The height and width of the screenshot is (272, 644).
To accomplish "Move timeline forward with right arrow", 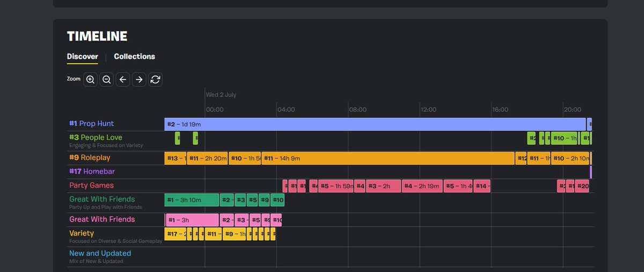I will coord(139,80).
